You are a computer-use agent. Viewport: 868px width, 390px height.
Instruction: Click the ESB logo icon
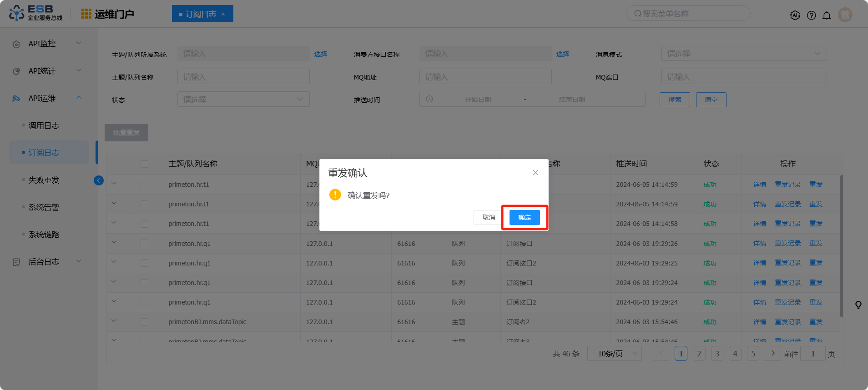click(x=17, y=13)
